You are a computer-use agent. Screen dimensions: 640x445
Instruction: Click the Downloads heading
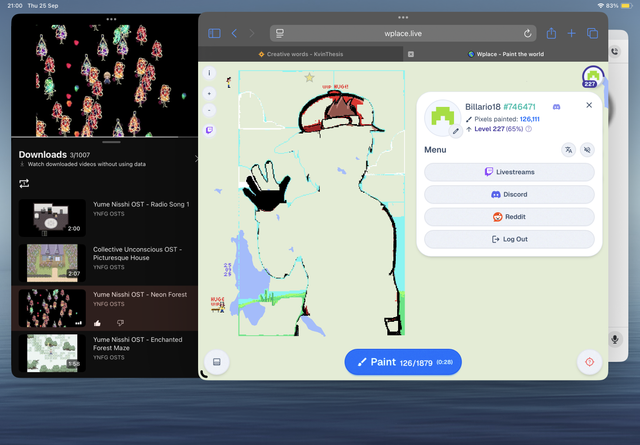42,155
